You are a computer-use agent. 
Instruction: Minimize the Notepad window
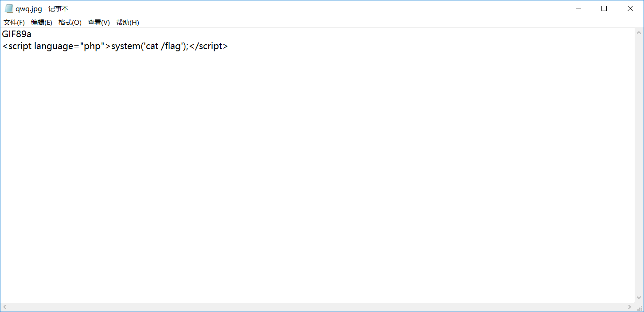pyautogui.click(x=578, y=8)
